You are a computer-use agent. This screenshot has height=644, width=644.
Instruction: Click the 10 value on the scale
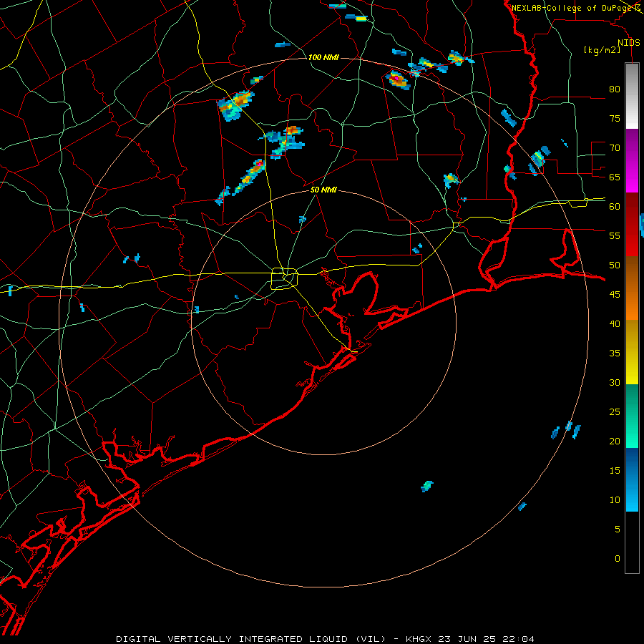click(615, 500)
